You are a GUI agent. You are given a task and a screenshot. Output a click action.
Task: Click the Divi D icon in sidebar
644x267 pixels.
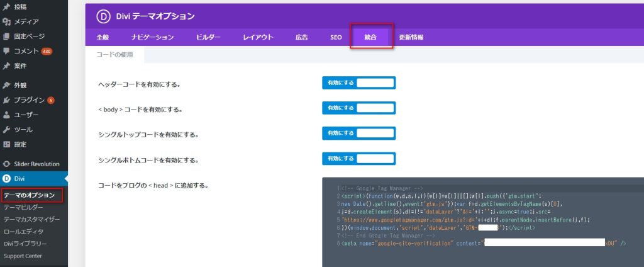pos(6,179)
